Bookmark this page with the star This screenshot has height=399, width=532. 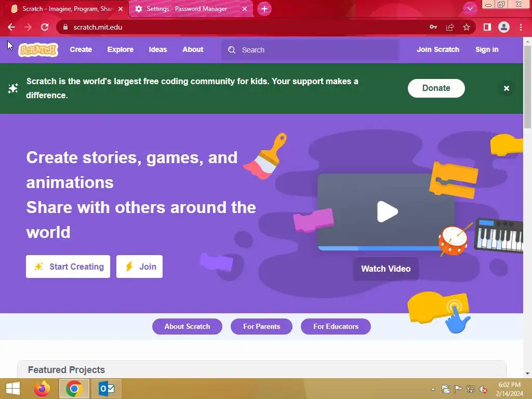[467, 27]
